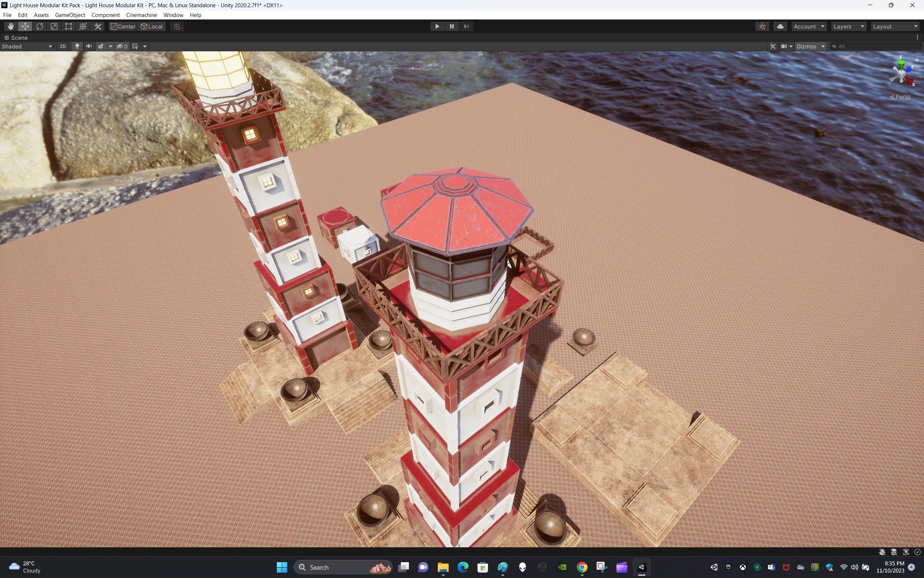Expand grid settings dropdown arrow
Image resolution: width=924 pixels, height=578 pixels.
click(x=145, y=46)
